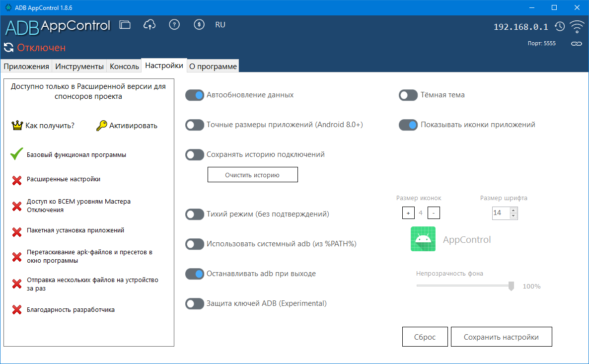Screen dimensions: 589x364
Task: Disable the Автообновление данных toggle
Action: click(195, 95)
